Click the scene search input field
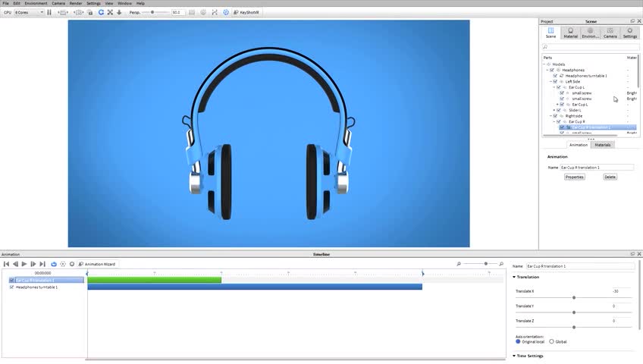Viewport: 643px width, 364px height. click(591, 47)
